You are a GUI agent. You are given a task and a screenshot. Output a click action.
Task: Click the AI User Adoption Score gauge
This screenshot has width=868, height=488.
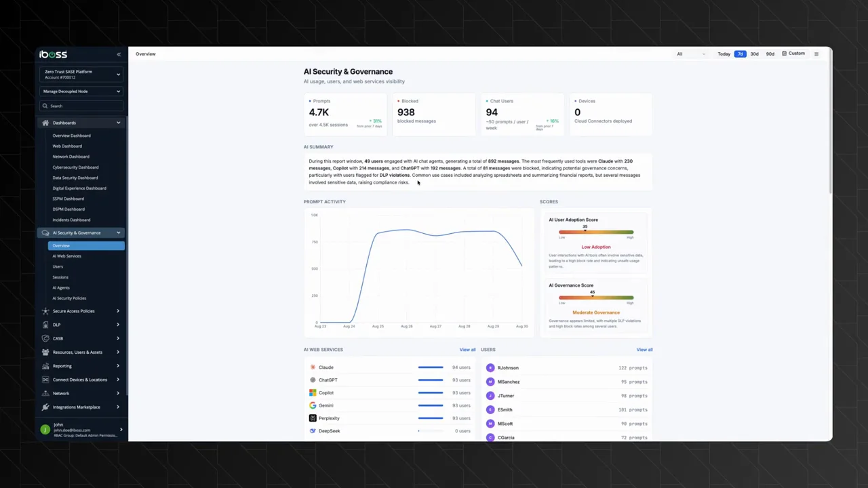coord(596,232)
